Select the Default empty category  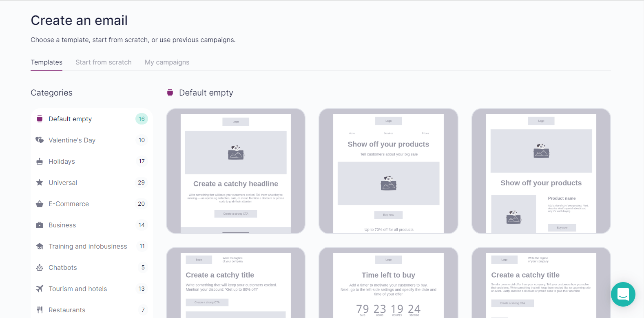[70, 119]
